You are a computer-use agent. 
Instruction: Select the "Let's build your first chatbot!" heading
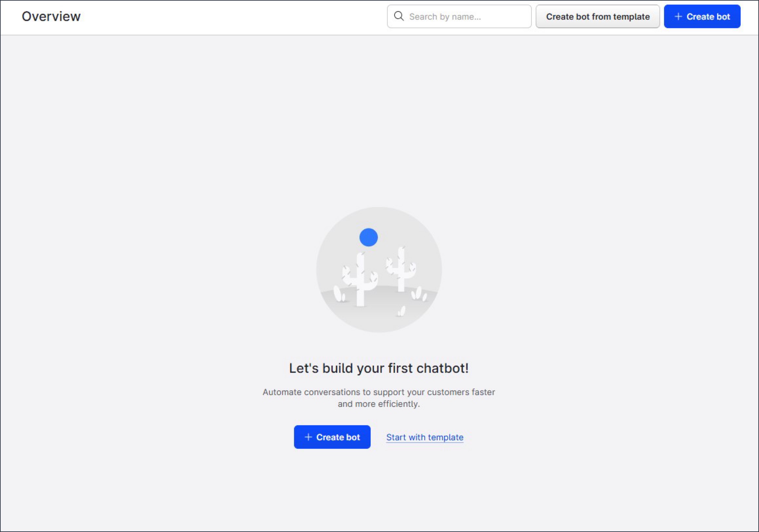pos(379,368)
